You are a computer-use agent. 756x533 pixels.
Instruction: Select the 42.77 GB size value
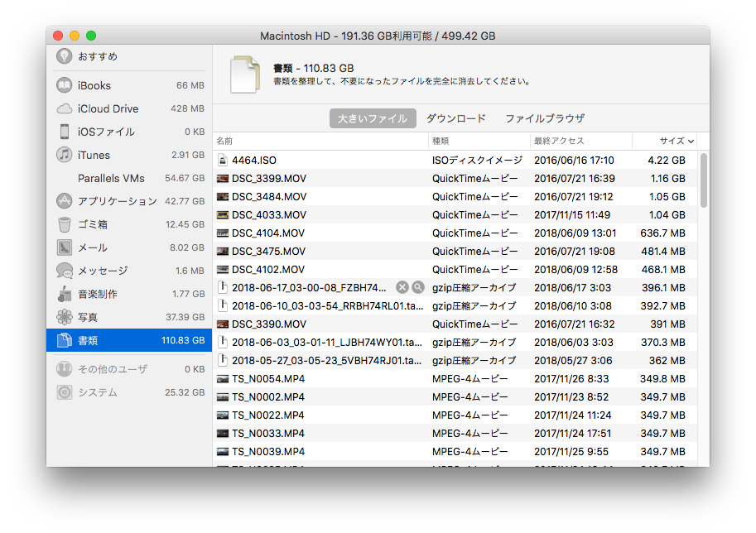[185, 201]
